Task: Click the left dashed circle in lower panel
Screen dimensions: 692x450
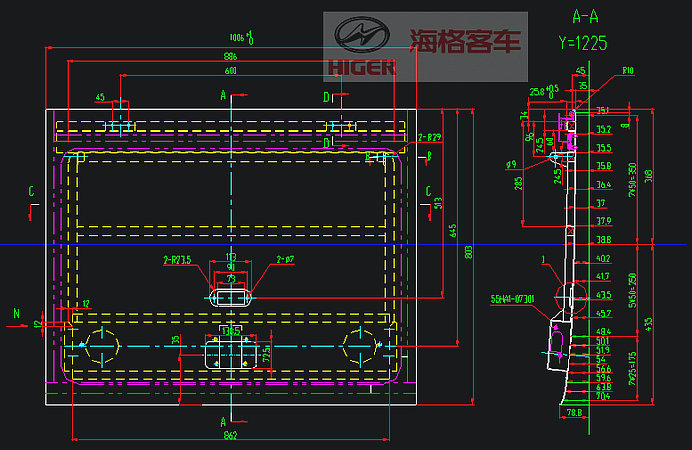Action: click(x=101, y=345)
